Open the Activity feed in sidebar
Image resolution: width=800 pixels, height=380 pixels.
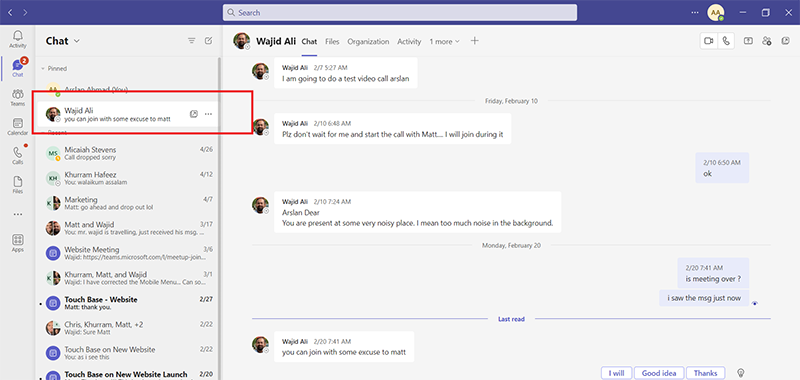pos(18,39)
